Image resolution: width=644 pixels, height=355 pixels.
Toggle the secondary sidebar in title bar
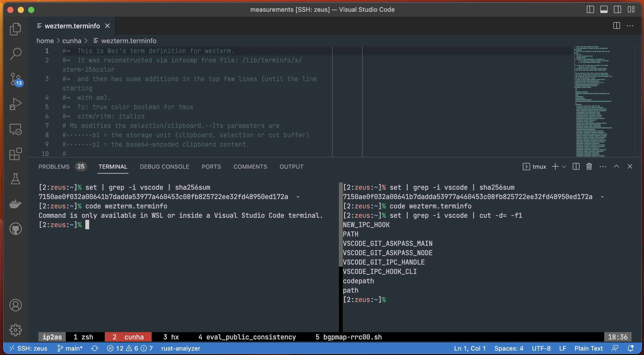pos(617,9)
